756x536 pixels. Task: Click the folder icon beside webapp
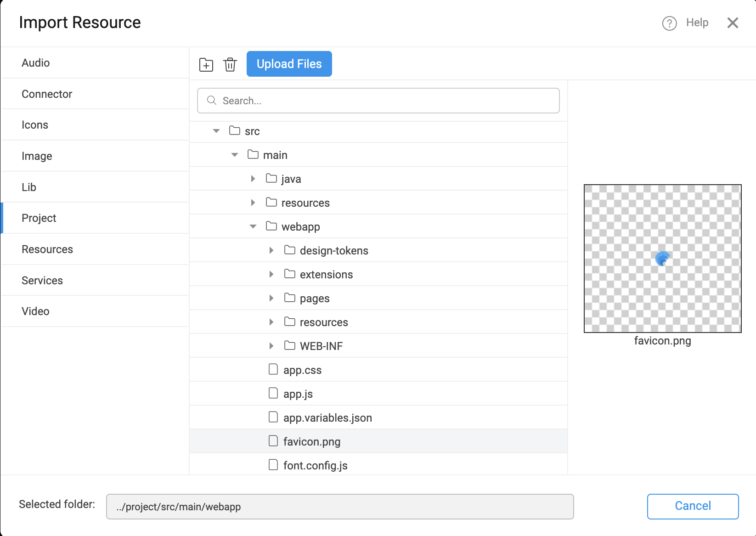(271, 226)
